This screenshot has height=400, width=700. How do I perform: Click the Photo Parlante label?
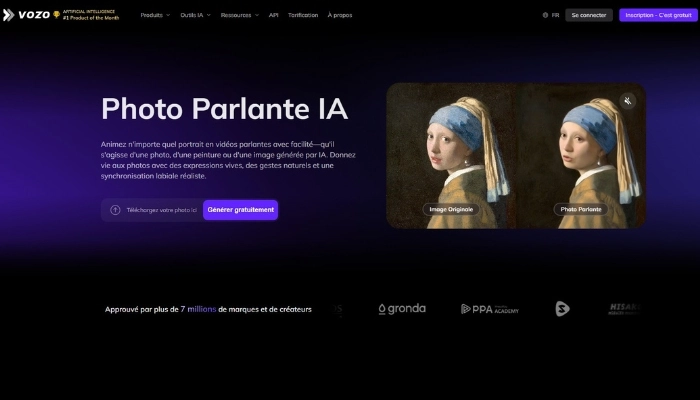tap(581, 209)
